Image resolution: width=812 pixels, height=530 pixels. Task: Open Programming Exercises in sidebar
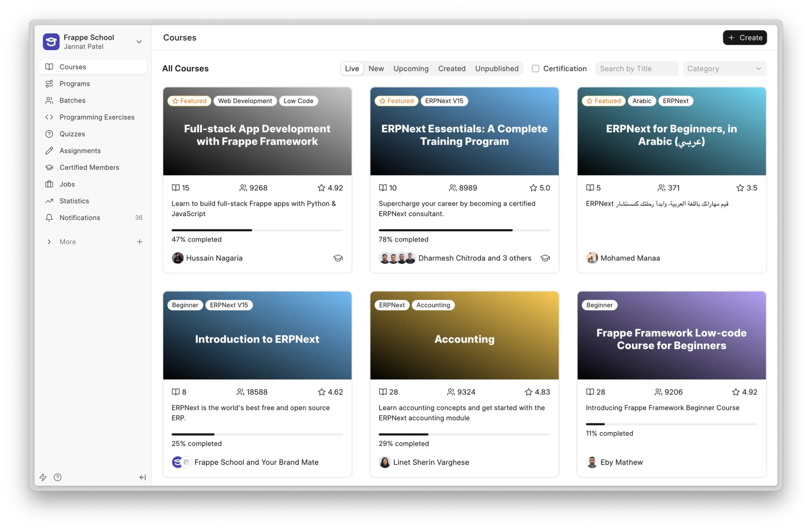click(93, 117)
